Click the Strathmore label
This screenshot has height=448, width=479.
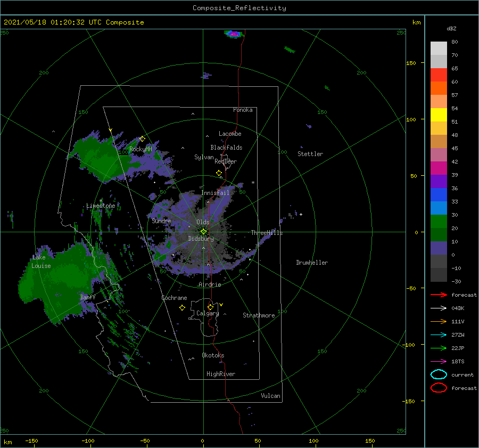tap(259, 315)
